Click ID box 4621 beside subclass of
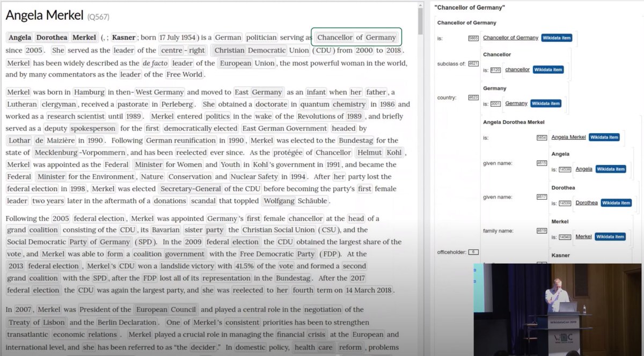Image resolution: width=644 pixels, height=356 pixels. click(x=473, y=64)
